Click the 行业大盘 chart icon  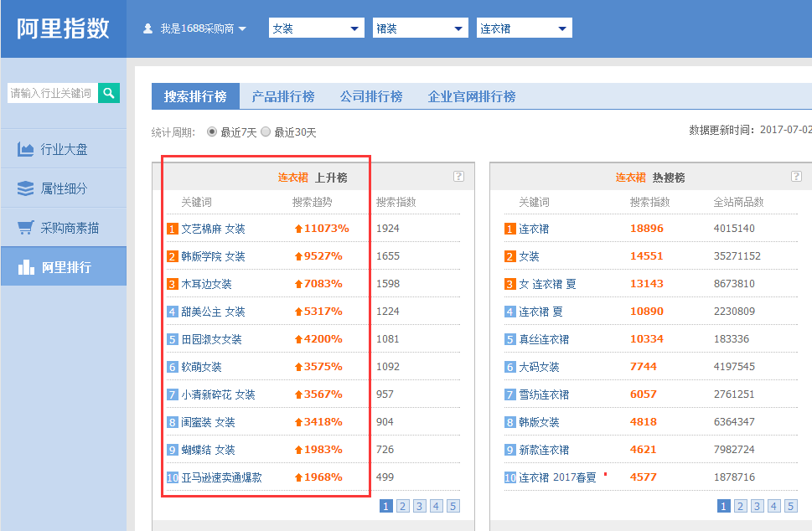pos(25,150)
